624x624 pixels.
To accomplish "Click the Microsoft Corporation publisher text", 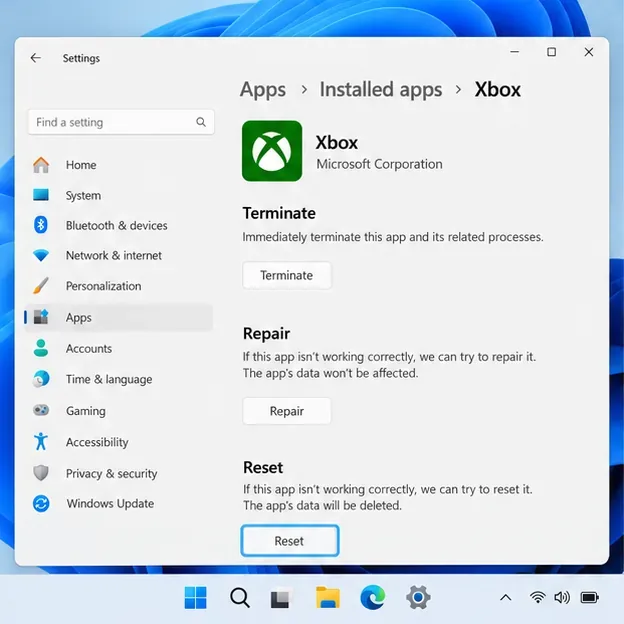I will pos(379,164).
